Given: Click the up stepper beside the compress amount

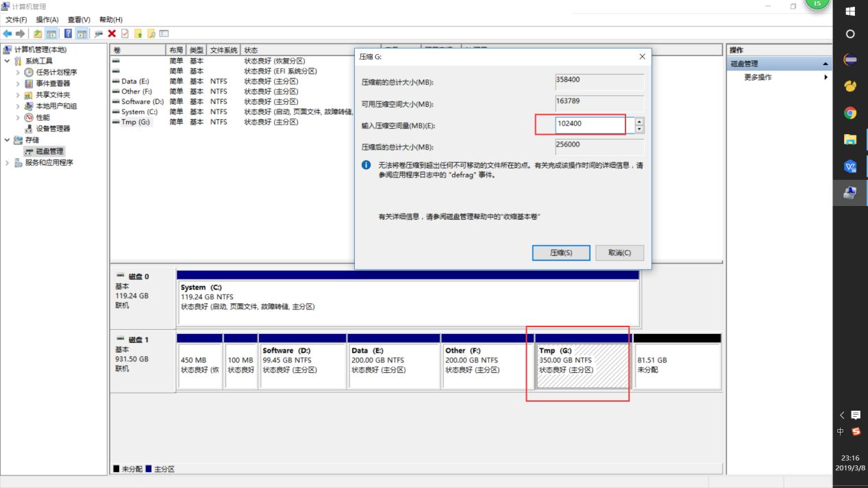Looking at the screenshot, I should tap(638, 122).
